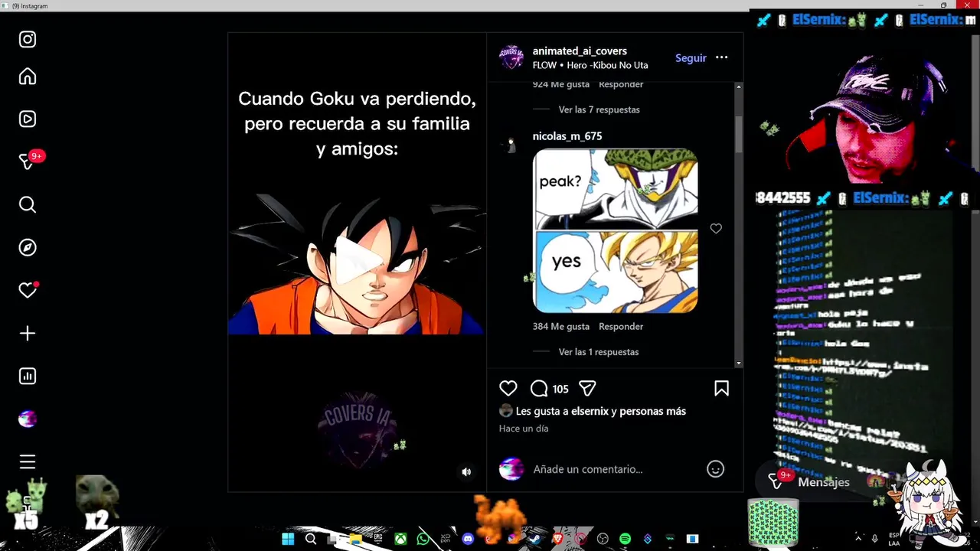Open animated_ai_covers profile picture
Screen dimensions: 980x551
[x=511, y=57]
